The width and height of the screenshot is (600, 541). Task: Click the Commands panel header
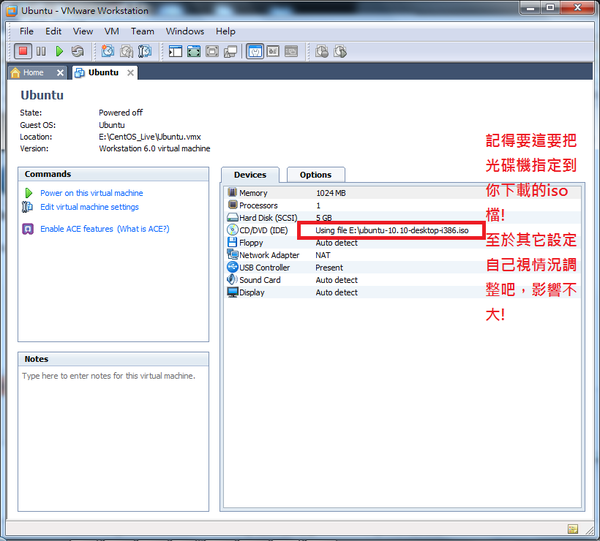point(113,174)
